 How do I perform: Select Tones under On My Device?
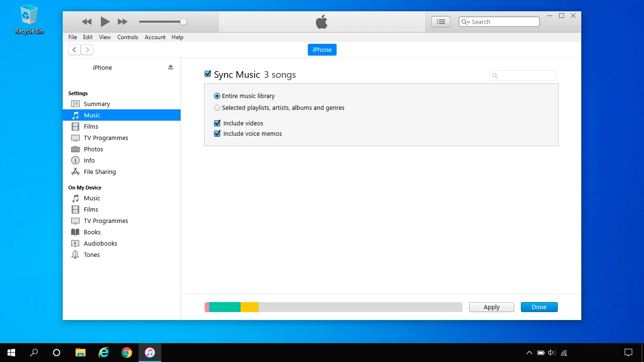point(91,255)
